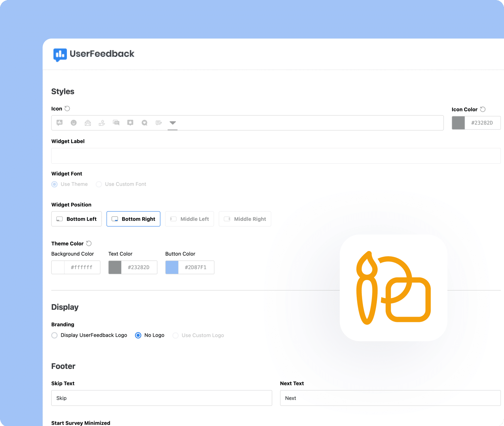This screenshot has width=504, height=426.
Task: Click the Icon Color hex value field
Action: (x=482, y=123)
